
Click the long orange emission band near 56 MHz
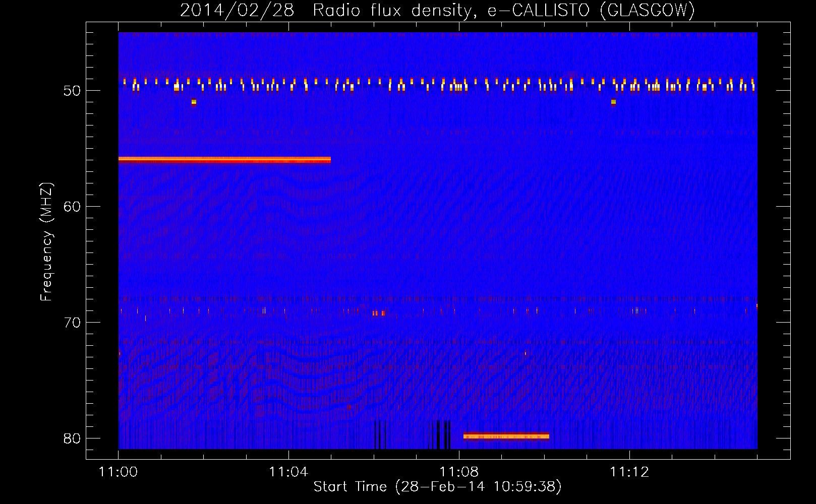[x=224, y=160]
